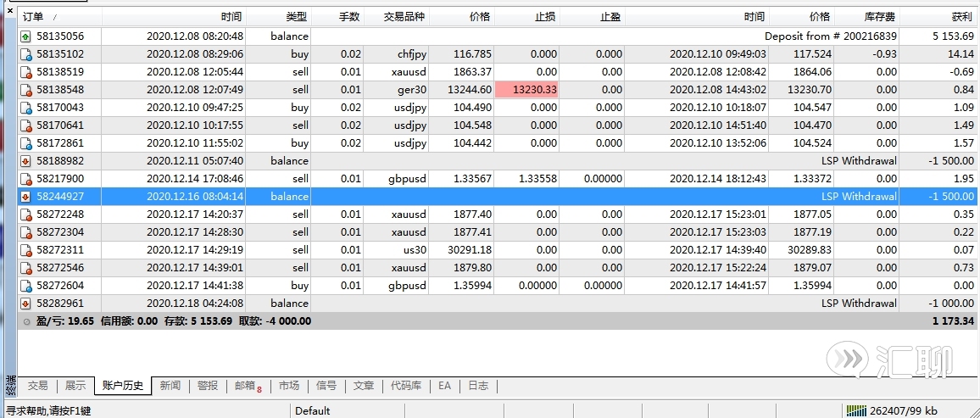Click the connection bars icon in status bar

(856, 410)
